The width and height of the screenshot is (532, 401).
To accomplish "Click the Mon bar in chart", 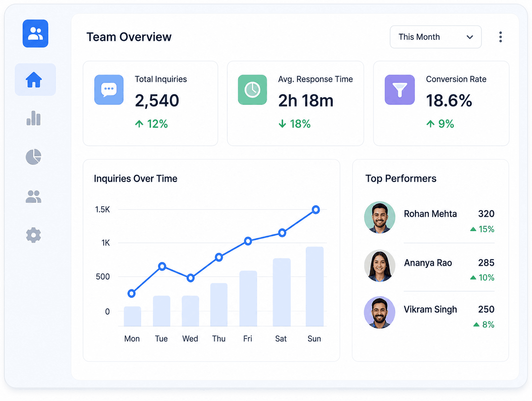I will coord(132,316).
